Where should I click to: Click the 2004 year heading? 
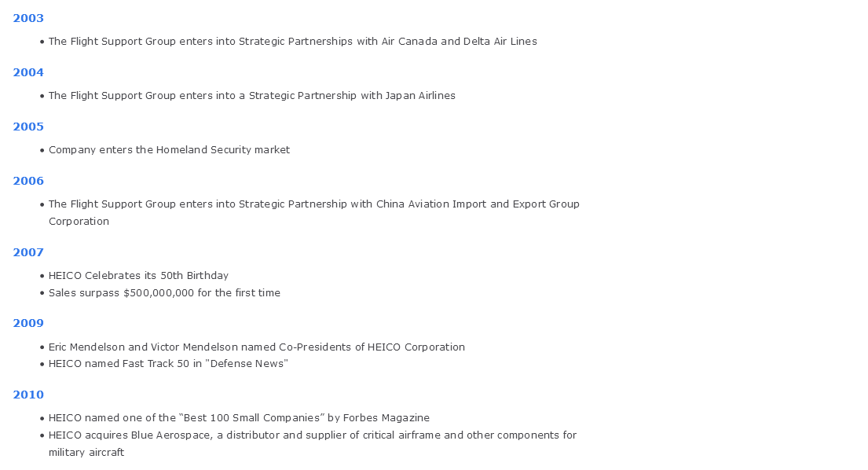click(x=28, y=72)
